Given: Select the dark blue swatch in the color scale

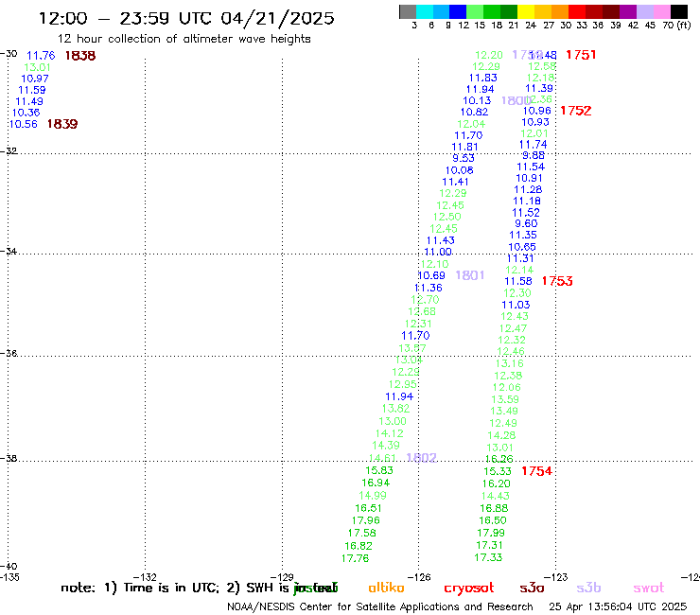Looking at the screenshot, I should click(459, 11).
